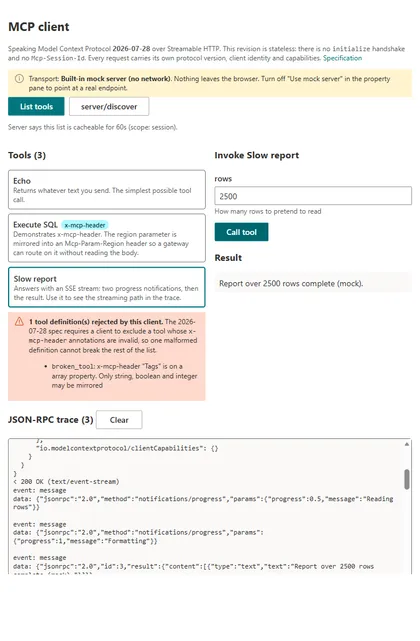Image resolution: width=420 pixels, height=641 pixels.
Task: Click the x-mcp-header badge
Action: coord(85,225)
